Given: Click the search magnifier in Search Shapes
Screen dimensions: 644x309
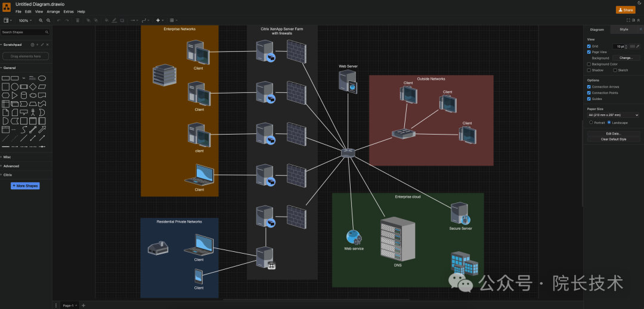Looking at the screenshot, I should [x=47, y=32].
